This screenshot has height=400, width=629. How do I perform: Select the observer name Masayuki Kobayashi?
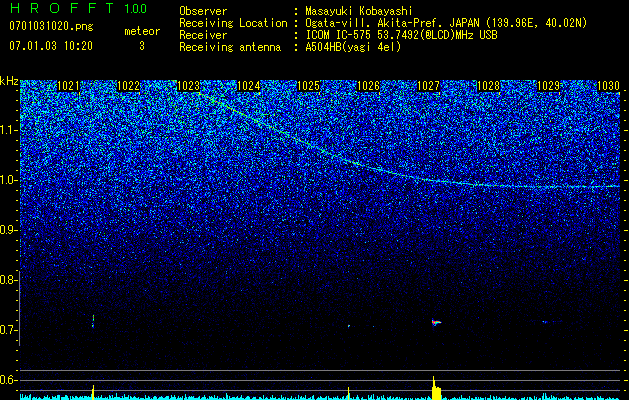[x=359, y=11]
